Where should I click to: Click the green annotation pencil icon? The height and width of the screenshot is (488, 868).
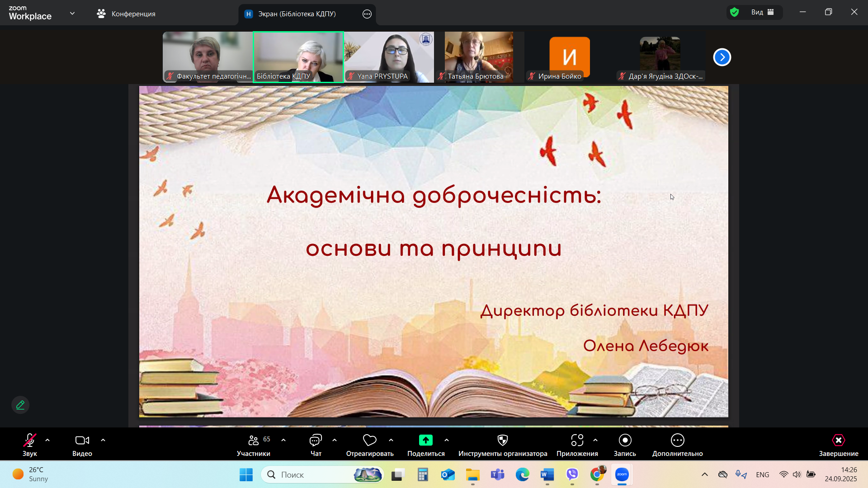click(20, 405)
